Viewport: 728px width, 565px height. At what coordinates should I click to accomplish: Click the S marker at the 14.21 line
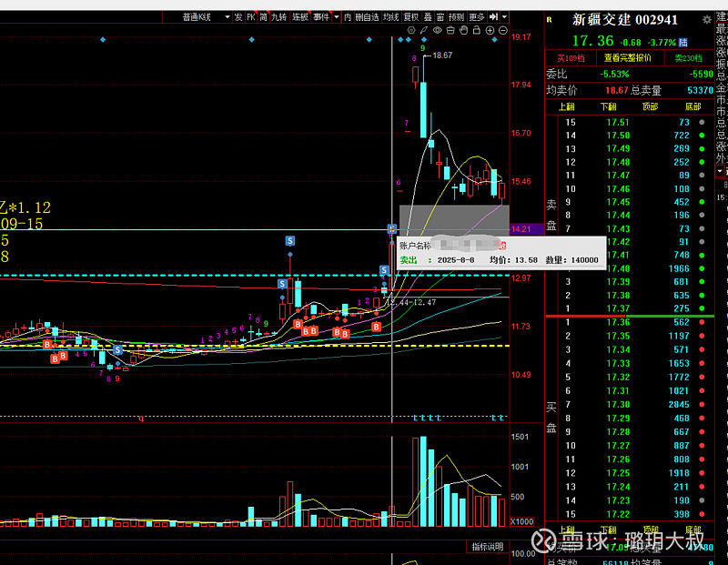(392, 228)
